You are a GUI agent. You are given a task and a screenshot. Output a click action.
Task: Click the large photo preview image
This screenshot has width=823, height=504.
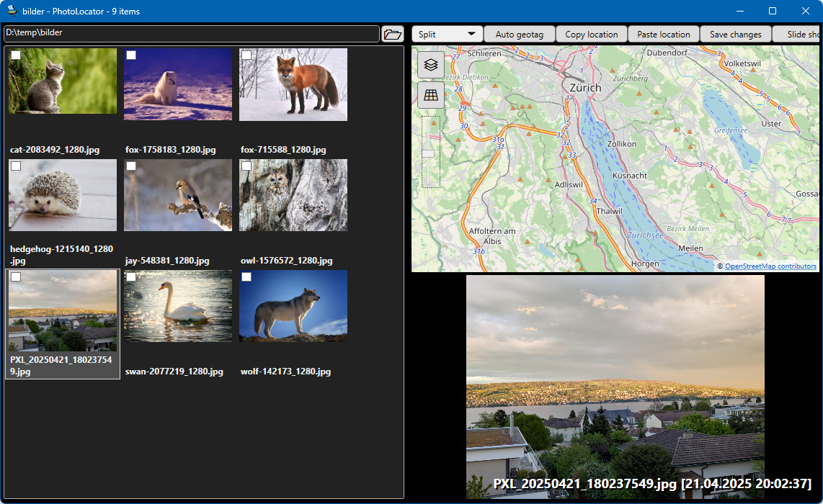click(x=615, y=387)
